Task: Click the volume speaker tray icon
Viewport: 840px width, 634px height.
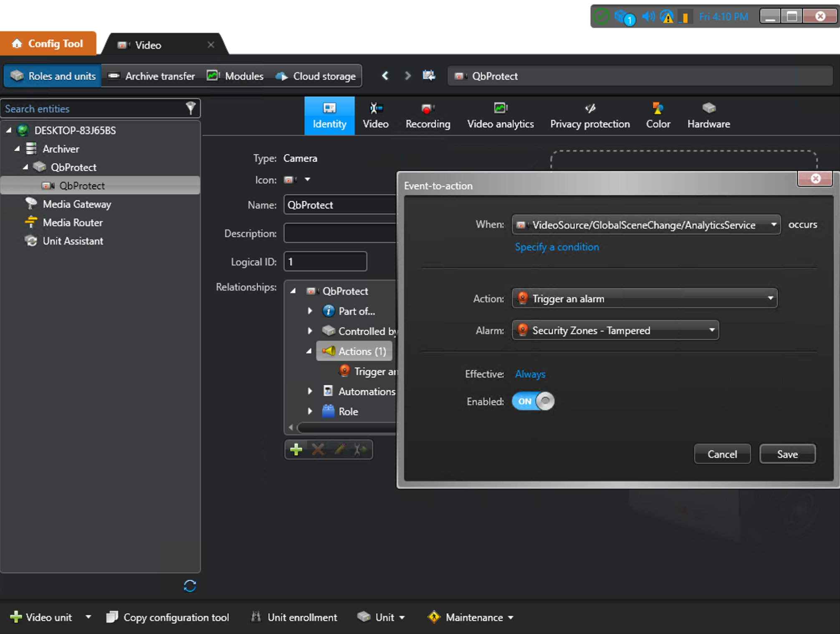Action: coord(648,17)
